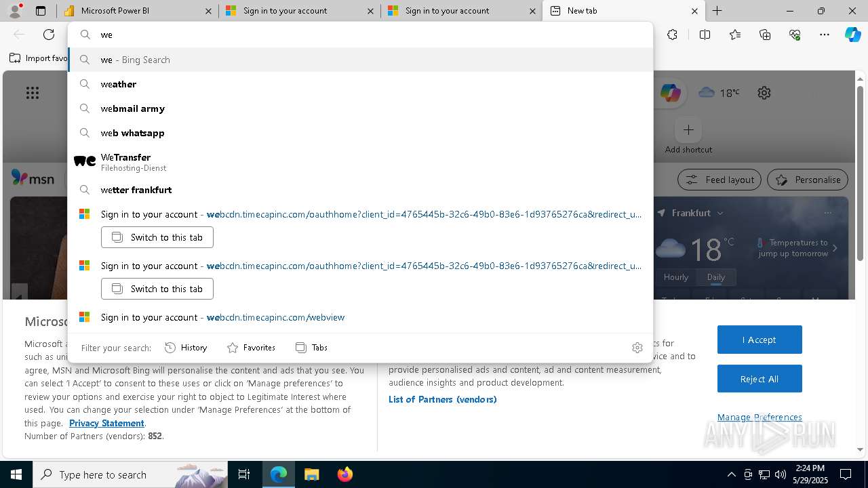The height and width of the screenshot is (488, 868).
Task: Click the msn logo
Action: coord(33,178)
